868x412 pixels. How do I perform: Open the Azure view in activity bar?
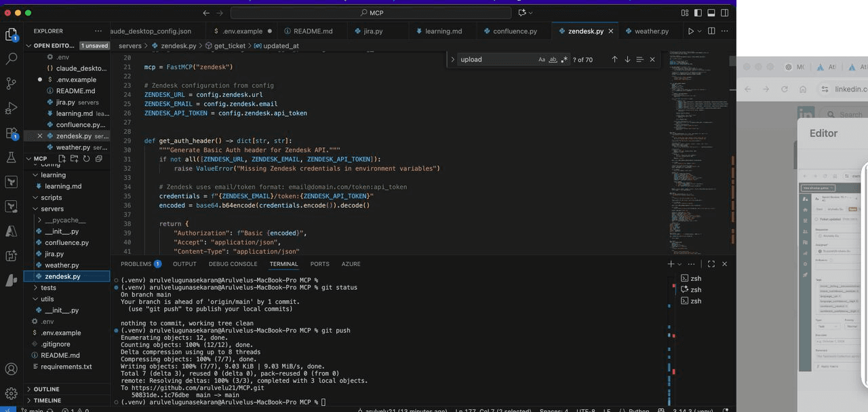tap(11, 231)
